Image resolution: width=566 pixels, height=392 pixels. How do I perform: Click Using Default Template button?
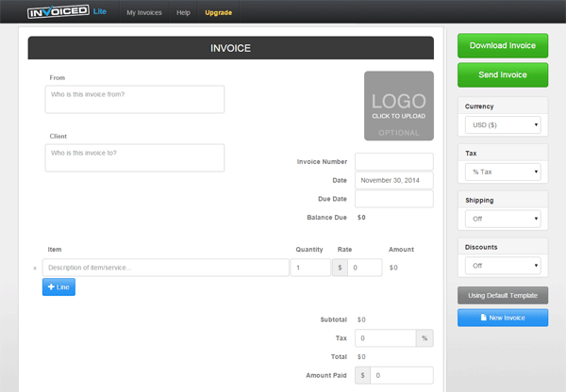tap(503, 295)
